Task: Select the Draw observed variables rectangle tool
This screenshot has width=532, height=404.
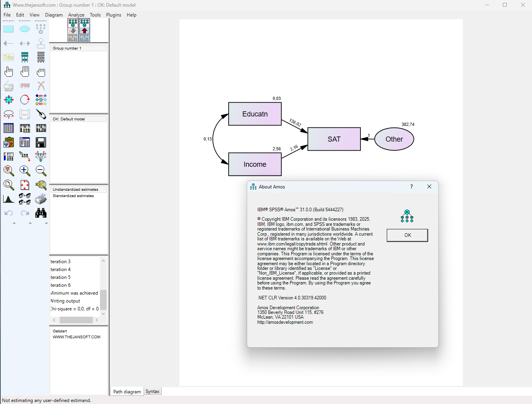Action: click(x=9, y=29)
